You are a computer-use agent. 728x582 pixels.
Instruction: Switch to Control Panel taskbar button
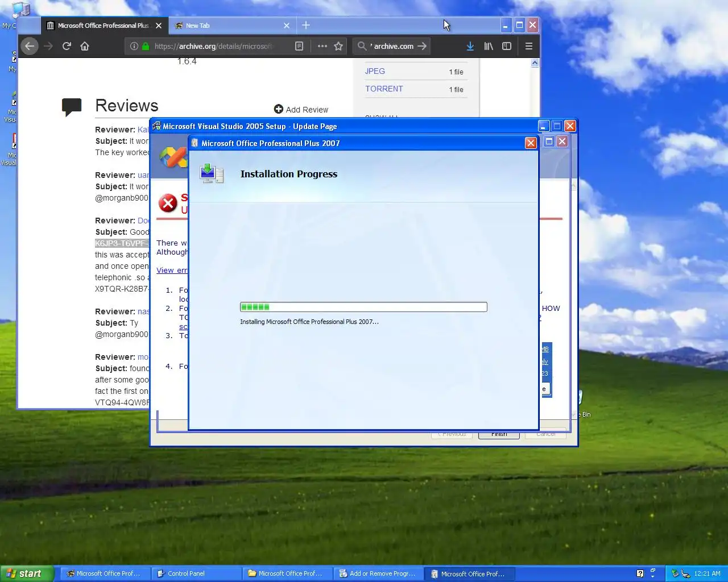point(196,573)
